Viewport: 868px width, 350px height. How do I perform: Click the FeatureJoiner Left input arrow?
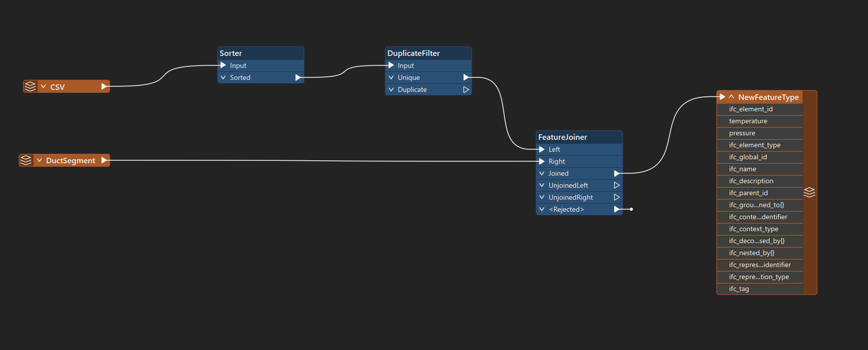point(542,149)
